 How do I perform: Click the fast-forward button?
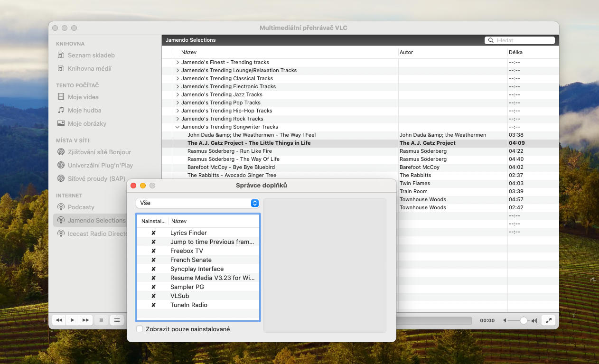click(85, 320)
